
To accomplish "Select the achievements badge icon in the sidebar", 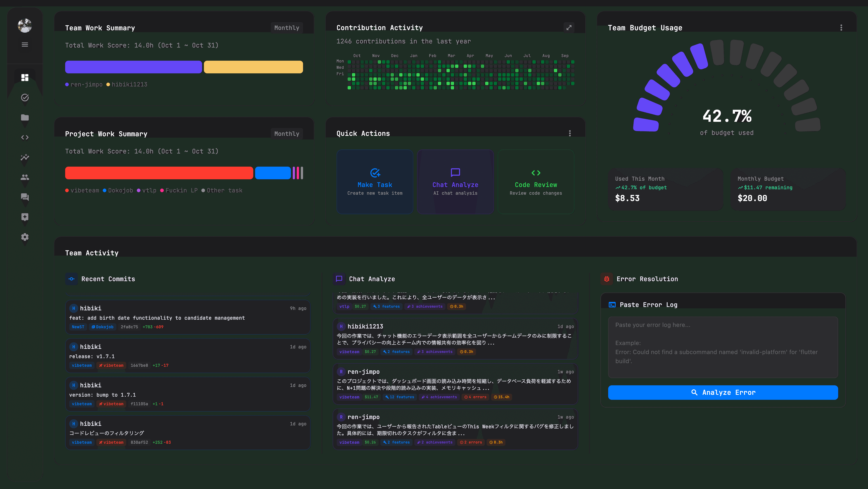I will (25, 217).
